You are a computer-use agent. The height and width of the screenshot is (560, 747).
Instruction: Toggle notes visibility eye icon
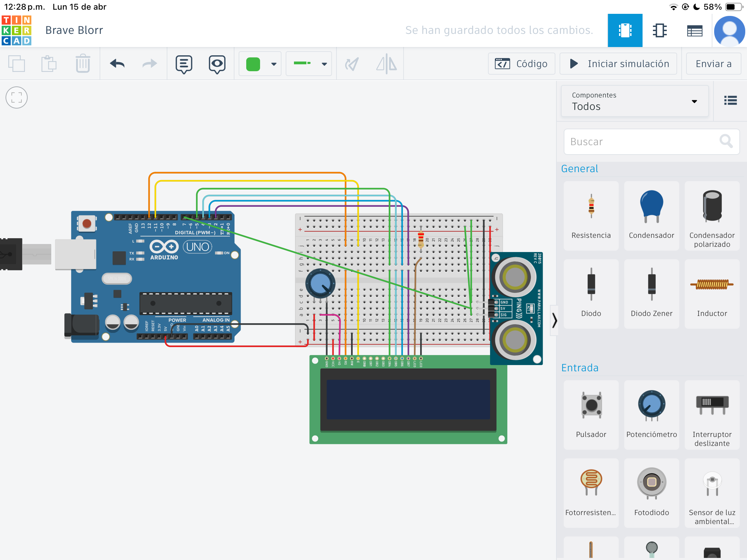pyautogui.click(x=217, y=64)
